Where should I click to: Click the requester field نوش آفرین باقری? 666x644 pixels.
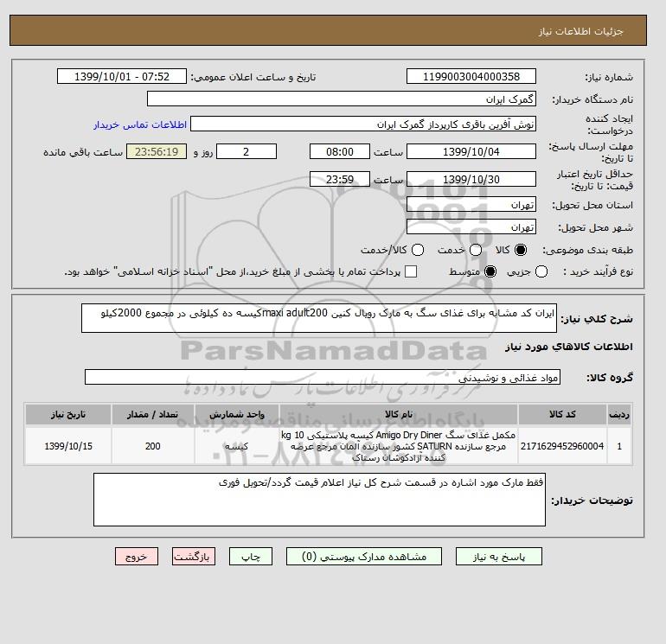(x=363, y=124)
